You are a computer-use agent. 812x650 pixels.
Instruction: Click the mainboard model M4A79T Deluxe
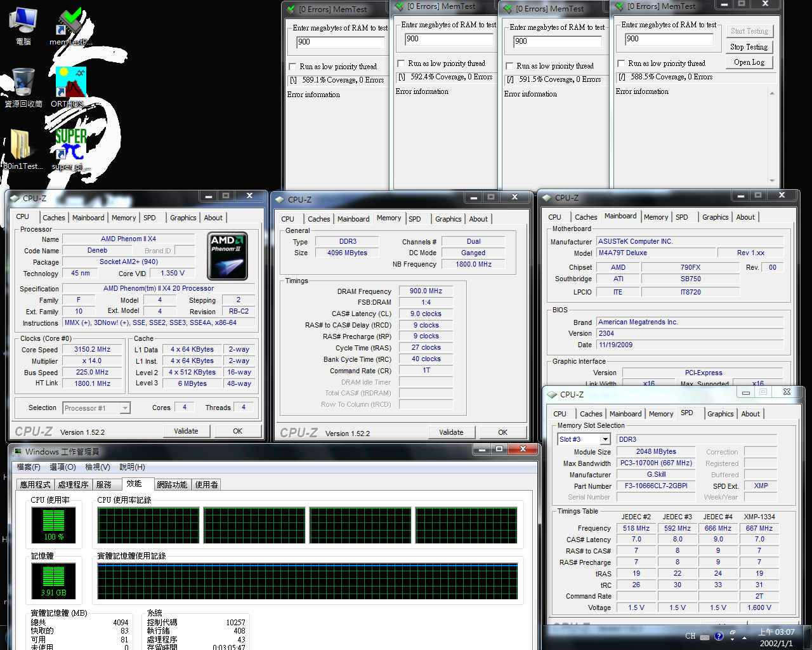coord(656,253)
